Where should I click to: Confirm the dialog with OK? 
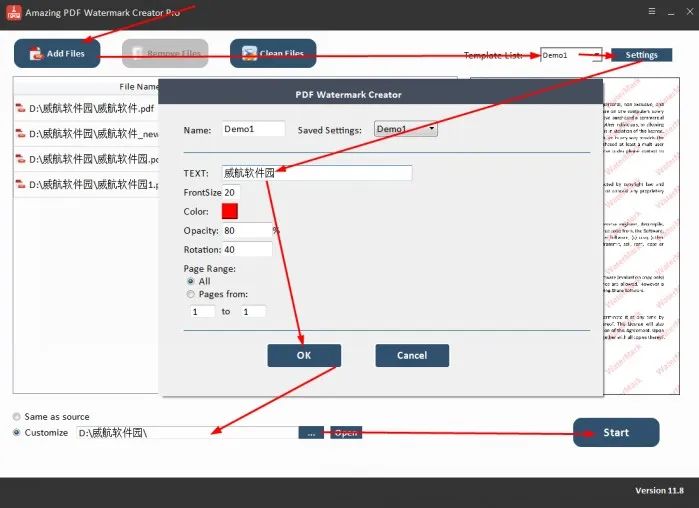pos(304,355)
